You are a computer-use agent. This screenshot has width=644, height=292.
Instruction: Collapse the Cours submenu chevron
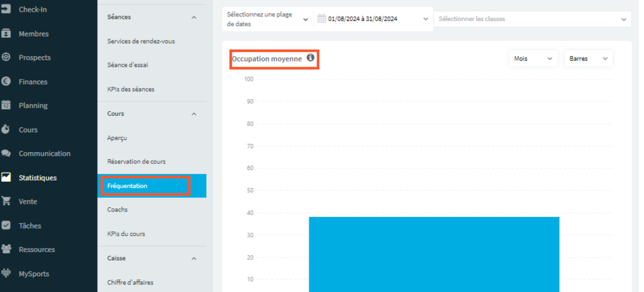[x=194, y=114]
